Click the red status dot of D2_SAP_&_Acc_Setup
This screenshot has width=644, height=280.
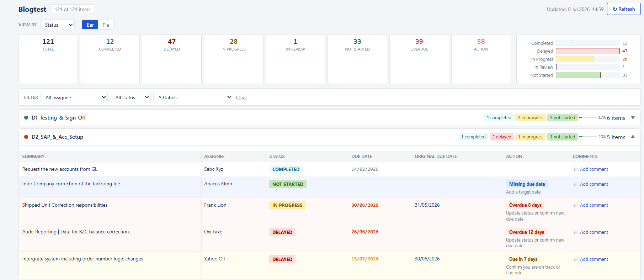pos(26,137)
